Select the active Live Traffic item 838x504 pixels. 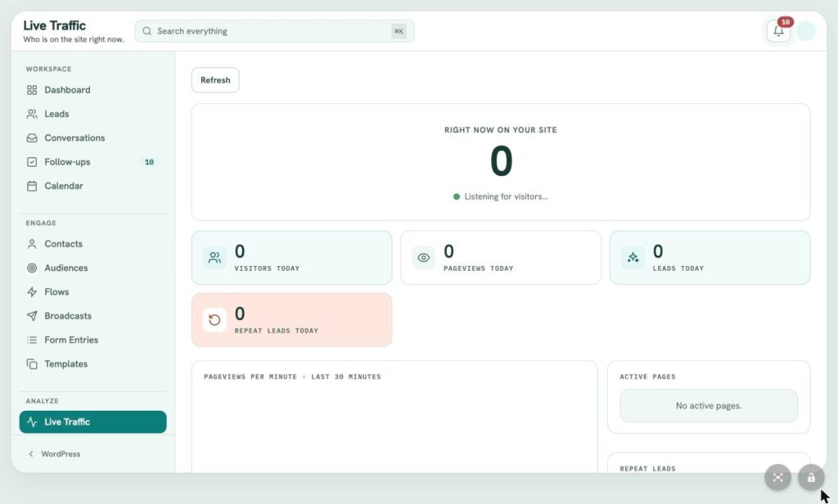tap(92, 421)
